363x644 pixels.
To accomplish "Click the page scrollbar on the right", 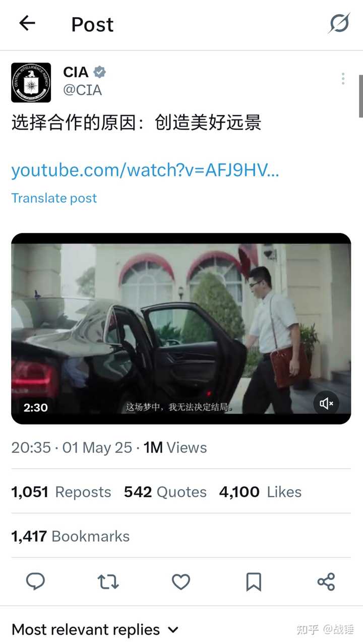I will coord(360,96).
